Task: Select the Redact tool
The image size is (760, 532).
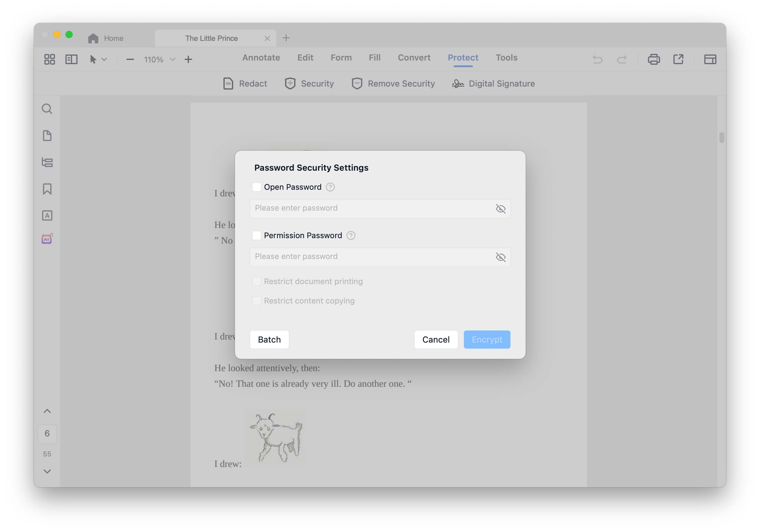Action: click(245, 84)
